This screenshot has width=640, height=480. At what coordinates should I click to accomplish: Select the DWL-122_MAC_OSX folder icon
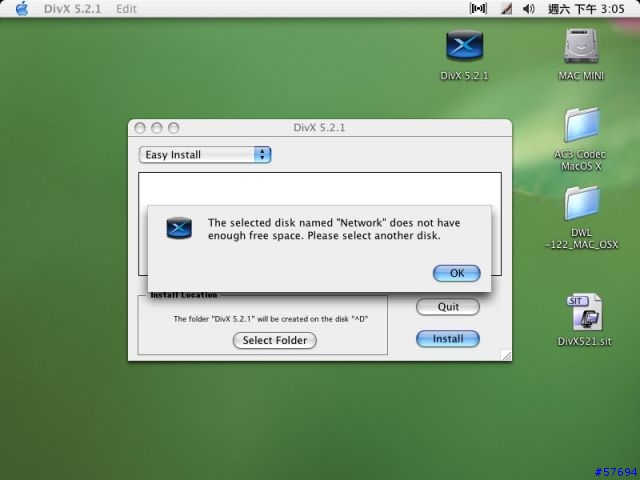(x=582, y=203)
